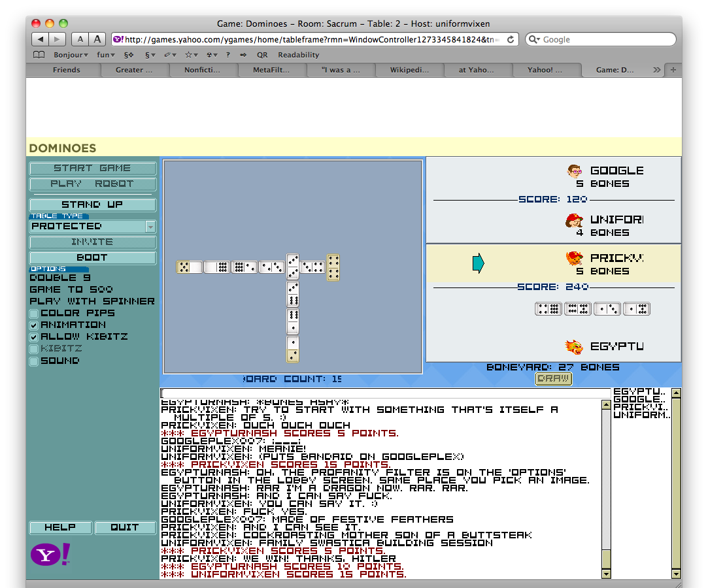Show hidden tabs via the overflow chevron
Screen dimensions: 708x588
click(656, 70)
